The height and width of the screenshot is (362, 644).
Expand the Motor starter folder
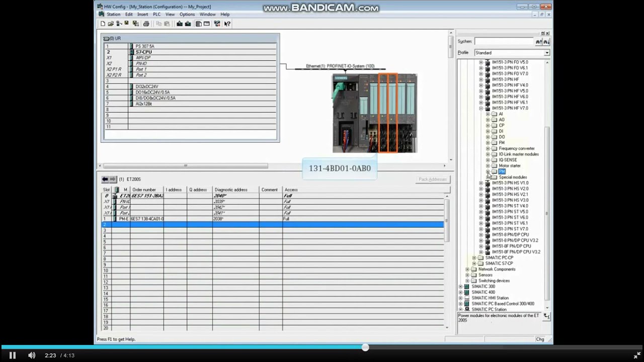488,166
